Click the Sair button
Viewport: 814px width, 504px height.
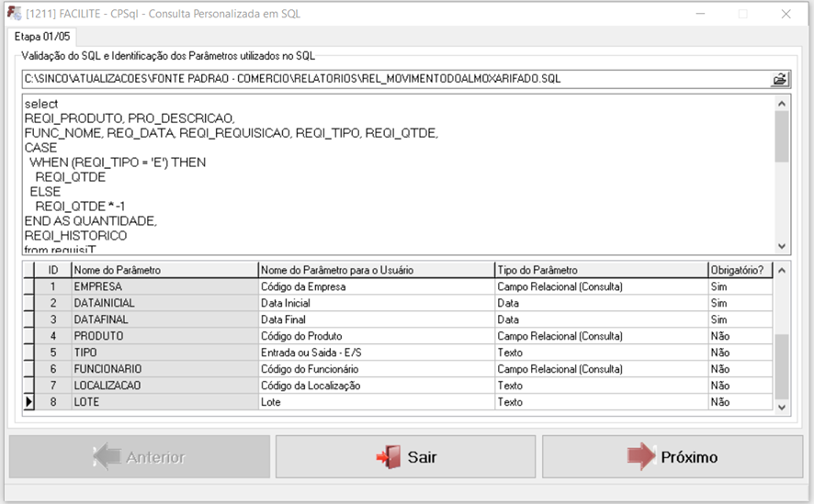[x=405, y=456]
